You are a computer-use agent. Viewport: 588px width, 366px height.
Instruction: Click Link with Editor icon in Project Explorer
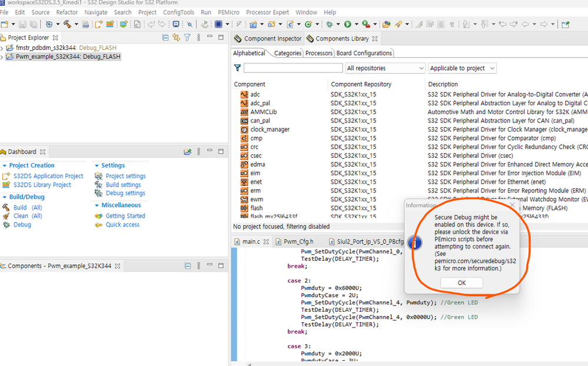click(x=176, y=38)
